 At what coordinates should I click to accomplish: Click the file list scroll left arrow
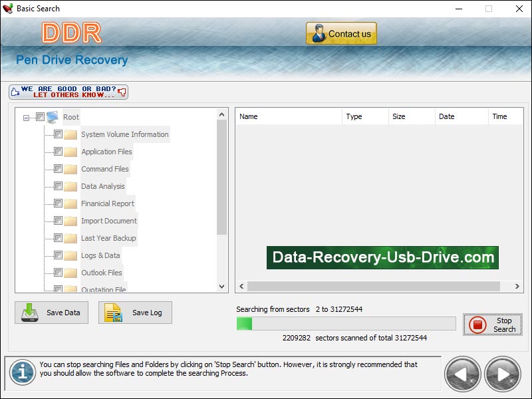click(241, 287)
